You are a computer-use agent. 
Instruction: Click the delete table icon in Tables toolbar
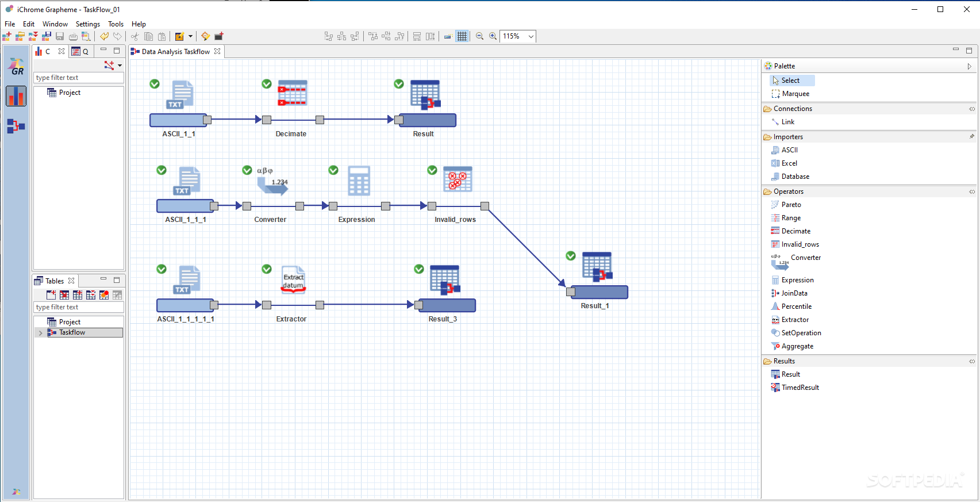pos(64,295)
